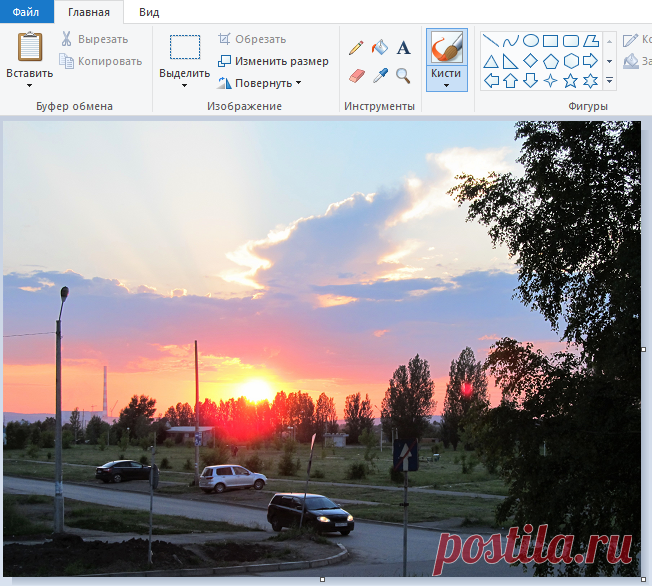Switch to the Вид tab
The width and height of the screenshot is (652, 586).
pyautogui.click(x=149, y=12)
